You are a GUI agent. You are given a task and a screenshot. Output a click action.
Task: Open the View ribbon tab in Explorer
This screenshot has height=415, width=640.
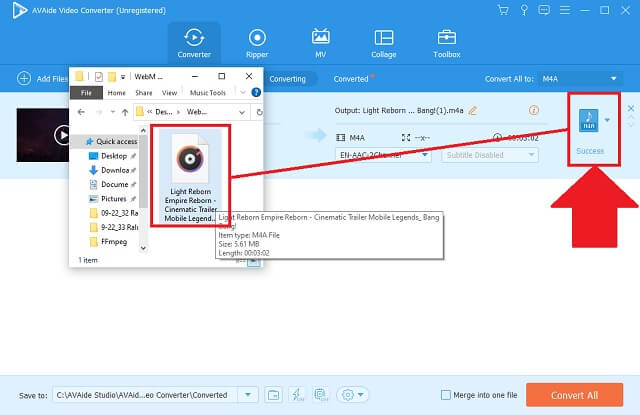[169, 93]
